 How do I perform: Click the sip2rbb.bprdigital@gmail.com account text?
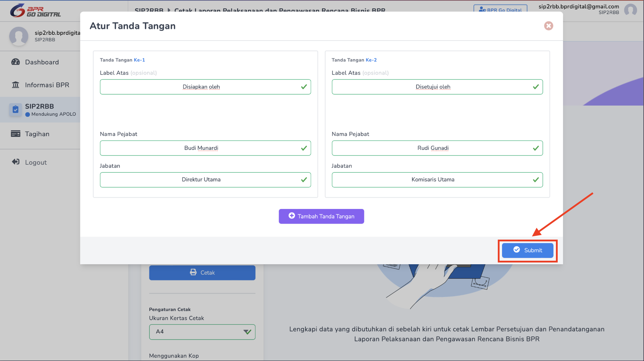tap(578, 6)
